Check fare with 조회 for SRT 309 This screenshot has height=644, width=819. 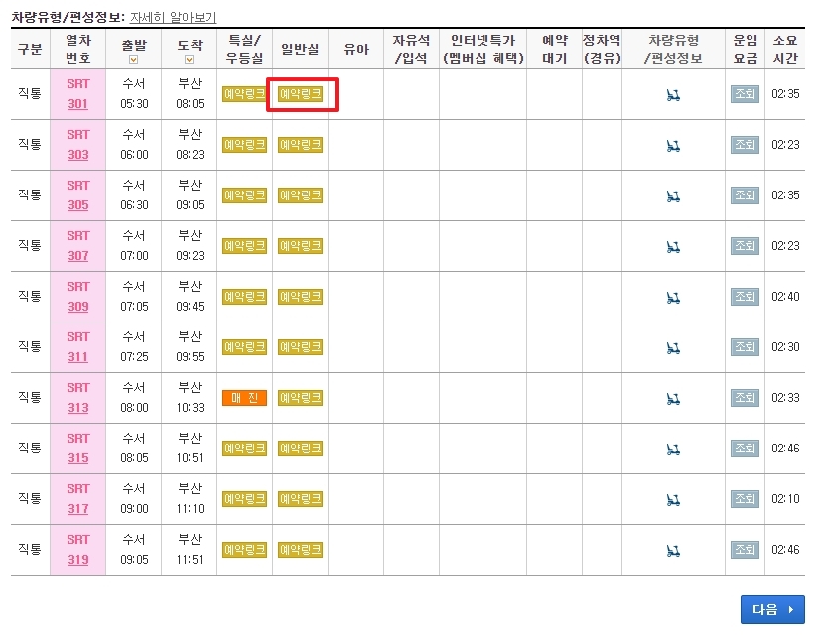pos(745,297)
